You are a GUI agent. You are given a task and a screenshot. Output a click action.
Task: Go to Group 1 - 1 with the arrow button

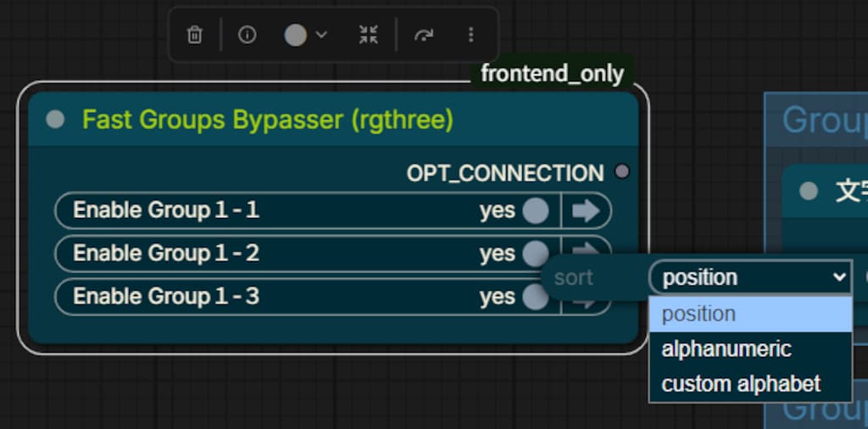586,210
